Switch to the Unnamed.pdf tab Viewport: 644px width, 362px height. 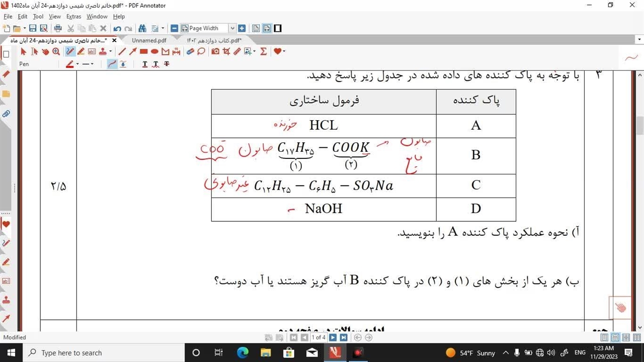tap(149, 40)
